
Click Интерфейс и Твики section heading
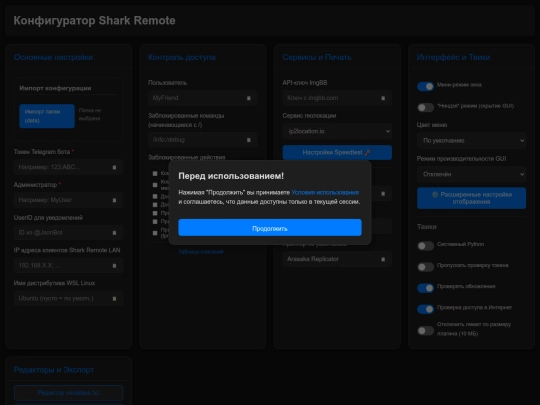point(453,57)
